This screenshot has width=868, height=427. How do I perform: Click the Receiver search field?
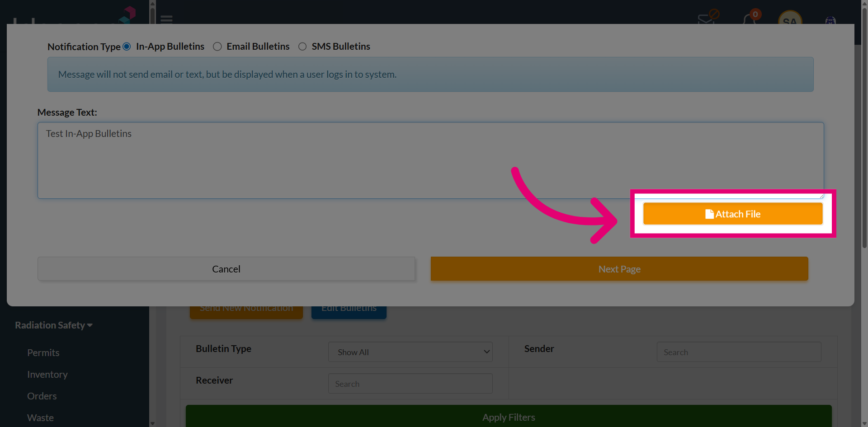point(410,384)
